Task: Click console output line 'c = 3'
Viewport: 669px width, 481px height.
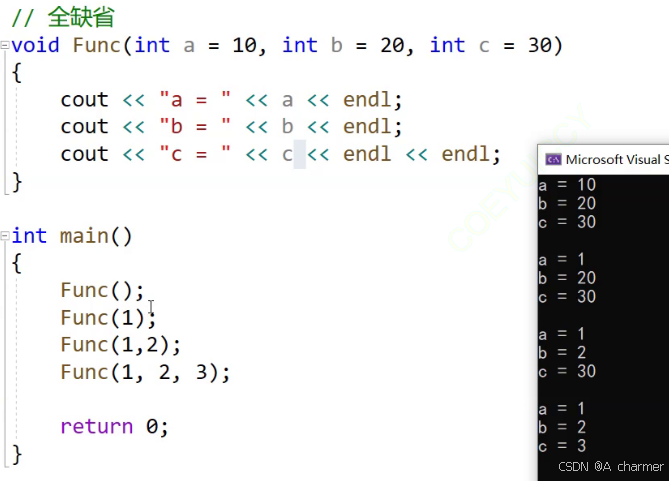Action: (562, 446)
